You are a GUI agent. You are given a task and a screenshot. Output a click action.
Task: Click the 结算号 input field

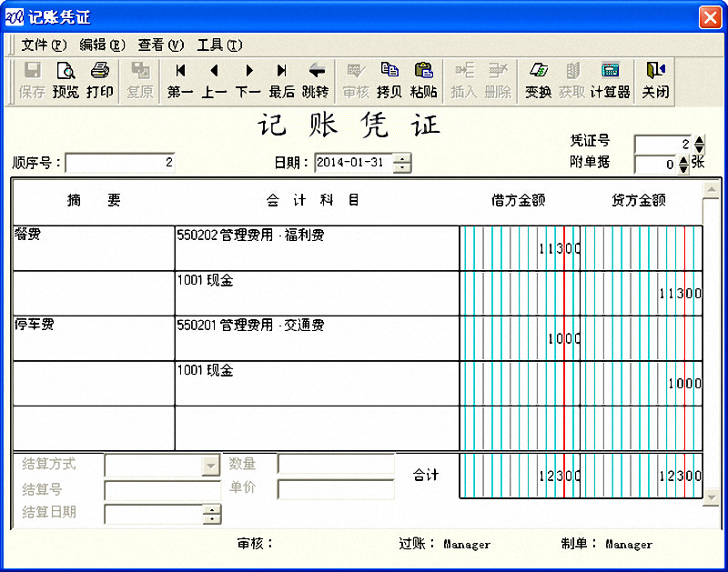click(163, 490)
